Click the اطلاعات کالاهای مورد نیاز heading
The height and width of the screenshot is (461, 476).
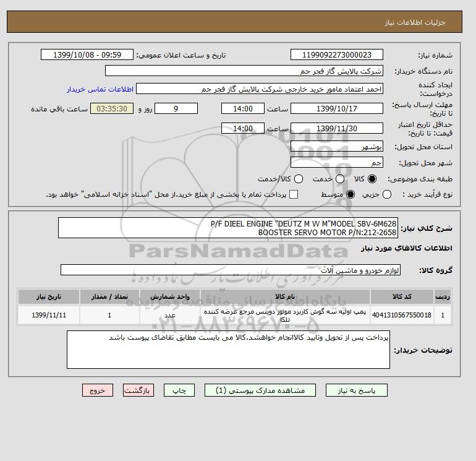point(407,248)
